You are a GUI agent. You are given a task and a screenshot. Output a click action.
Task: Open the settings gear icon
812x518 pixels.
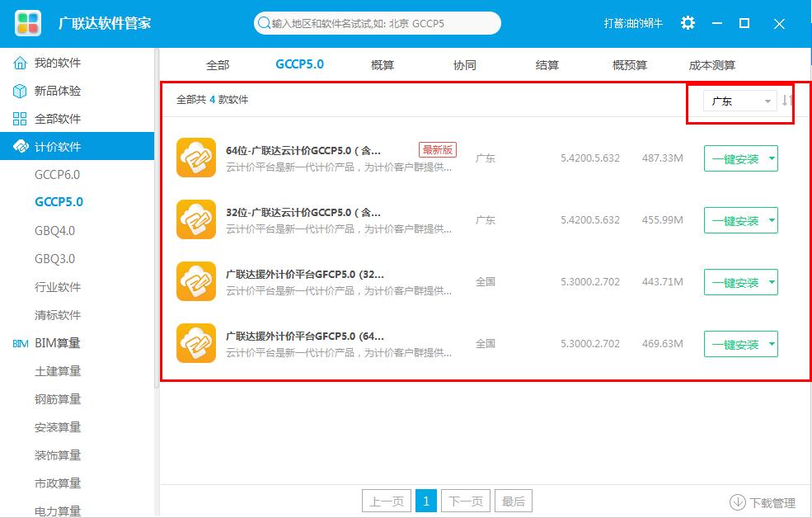[688, 23]
